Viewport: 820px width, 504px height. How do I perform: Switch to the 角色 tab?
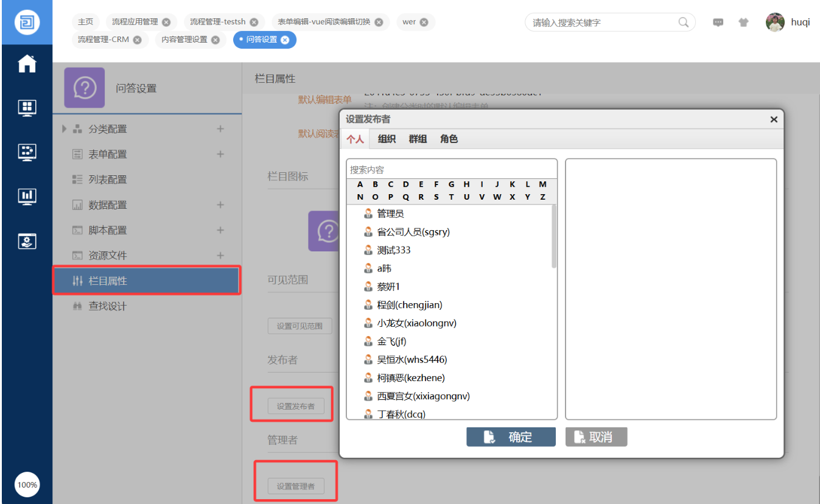[x=449, y=139]
